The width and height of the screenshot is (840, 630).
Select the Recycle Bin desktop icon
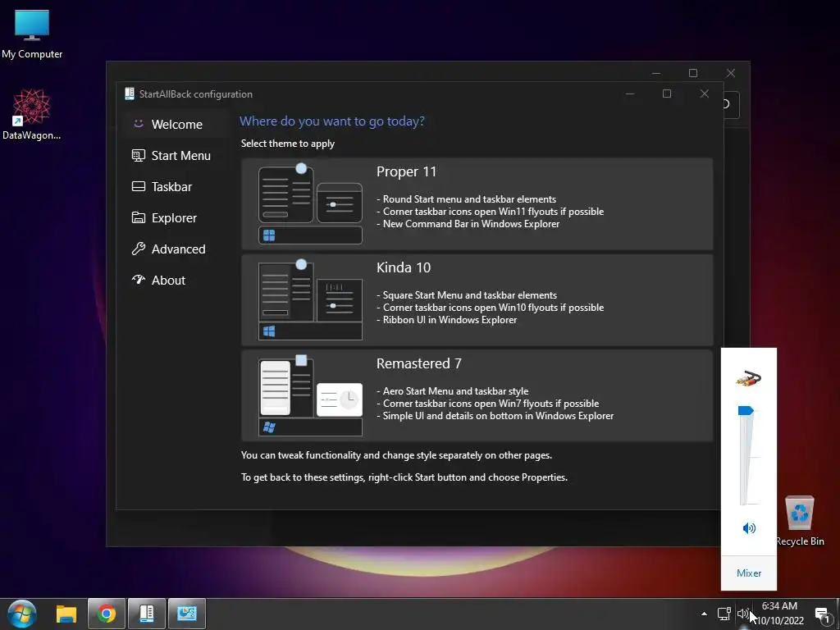coord(800,521)
